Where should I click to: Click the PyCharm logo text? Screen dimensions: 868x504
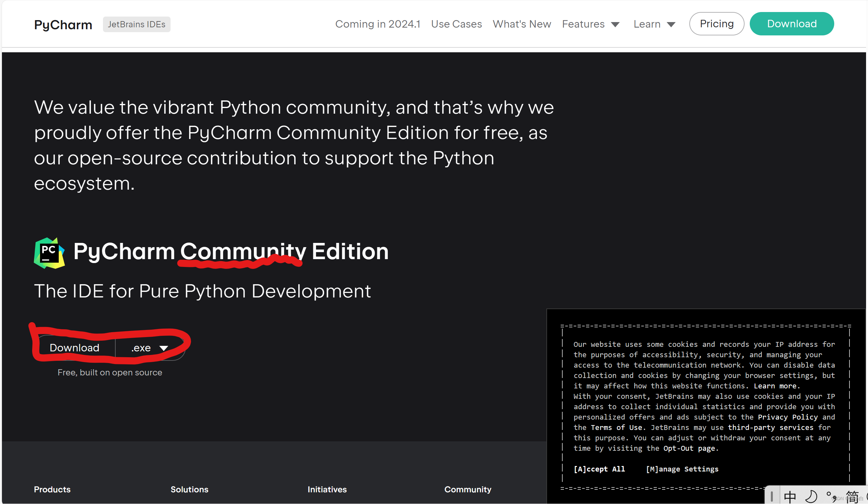[63, 25]
